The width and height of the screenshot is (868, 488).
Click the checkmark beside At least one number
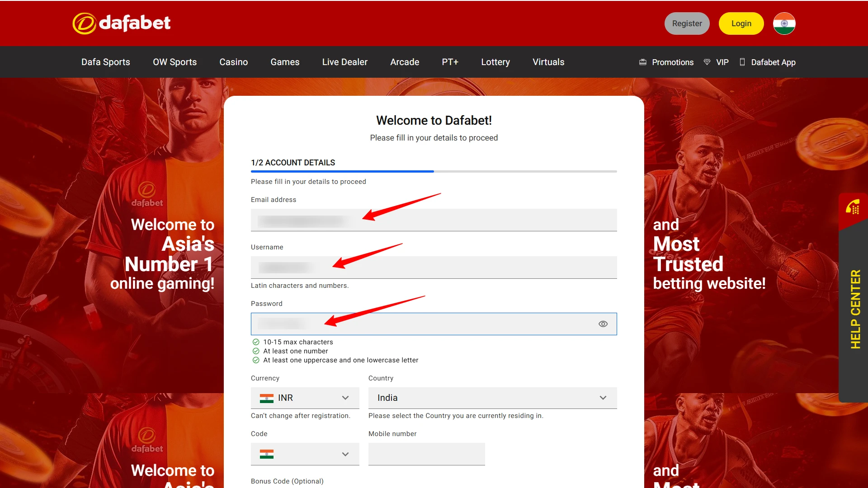tap(256, 351)
